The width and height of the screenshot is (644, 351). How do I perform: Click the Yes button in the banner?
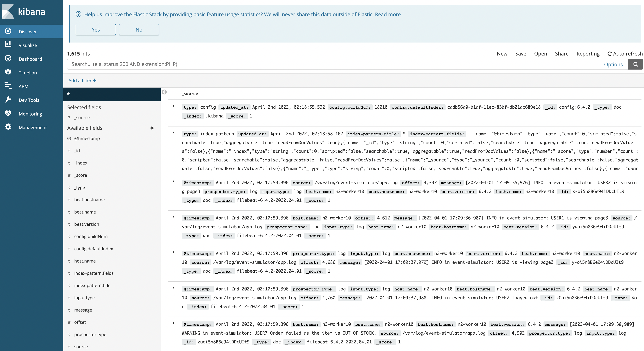point(95,30)
